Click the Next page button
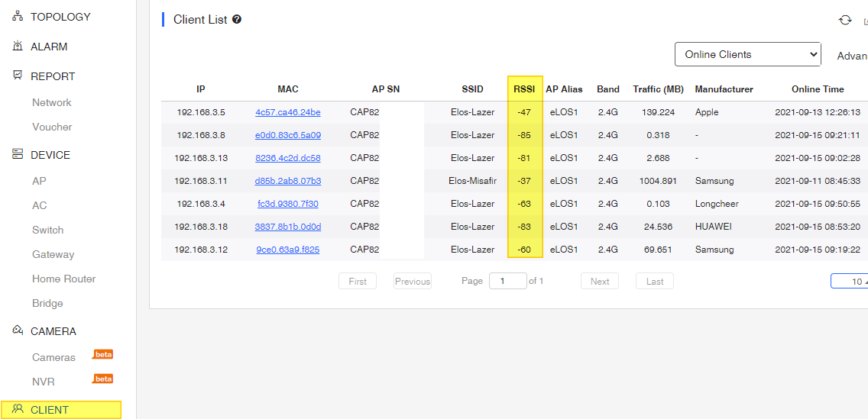Screen dimensions: 868x419 [x=600, y=282]
